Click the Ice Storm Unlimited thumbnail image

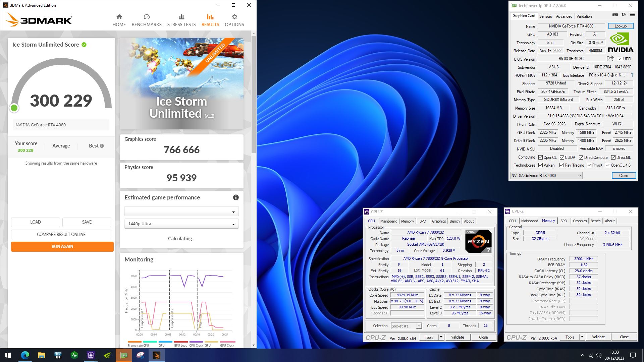click(x=181, y=84)
